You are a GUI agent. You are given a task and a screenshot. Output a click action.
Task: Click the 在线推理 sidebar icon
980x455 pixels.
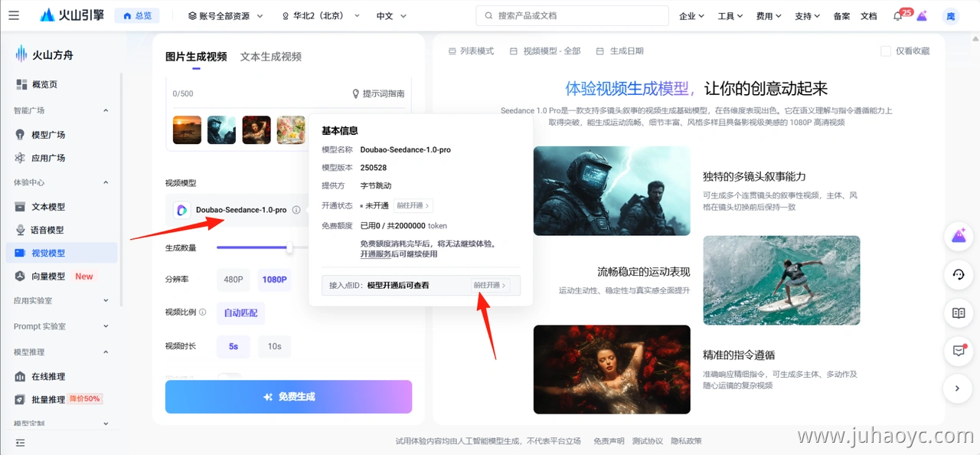21,377
